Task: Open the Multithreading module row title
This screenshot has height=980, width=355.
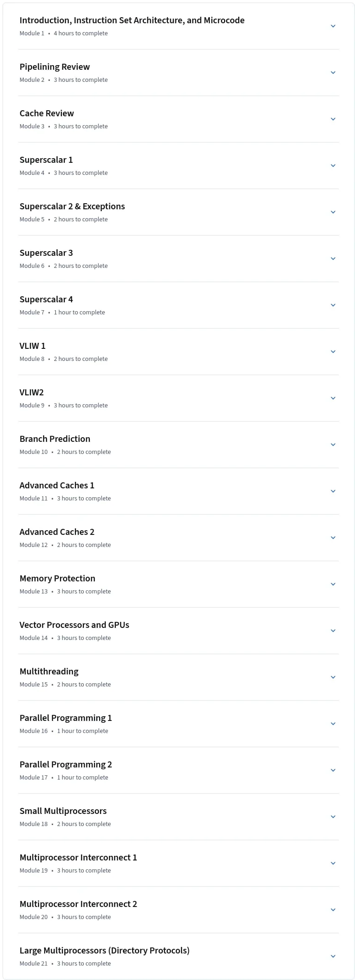Action: point(49,671)
